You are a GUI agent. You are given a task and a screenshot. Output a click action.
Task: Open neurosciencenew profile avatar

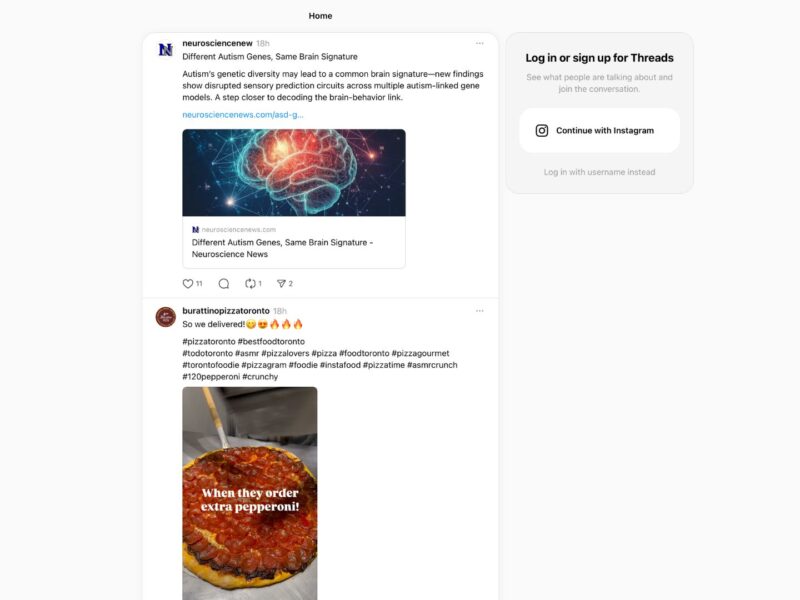165,49
